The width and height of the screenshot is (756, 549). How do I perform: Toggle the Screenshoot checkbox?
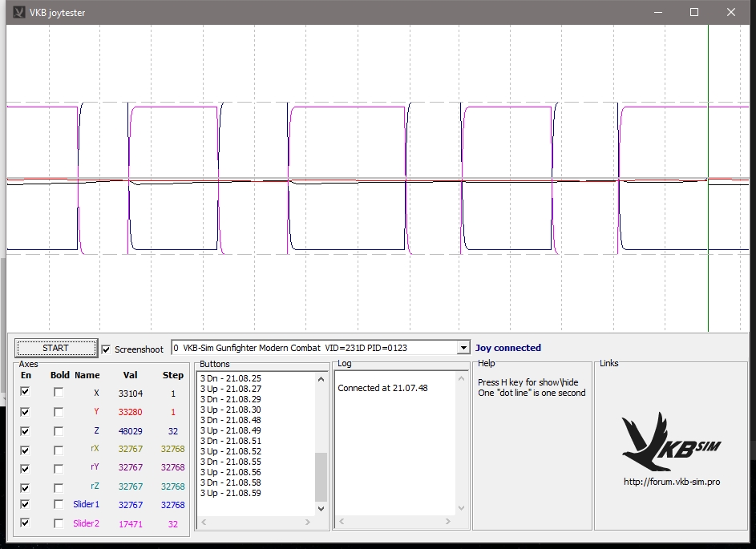[x=107, y=349]
